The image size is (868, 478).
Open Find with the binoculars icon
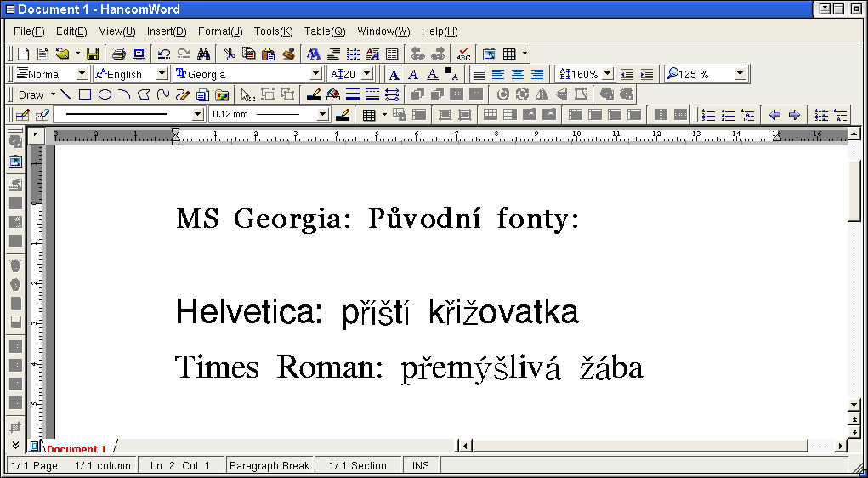(x=203, y=54)
